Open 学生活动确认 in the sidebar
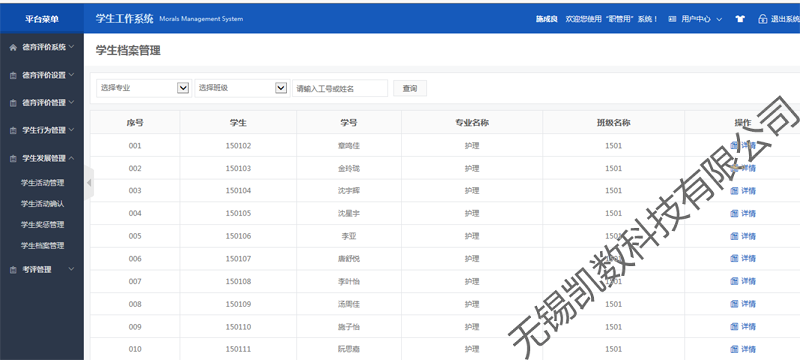The image size is (800, 360). (42, 204)
